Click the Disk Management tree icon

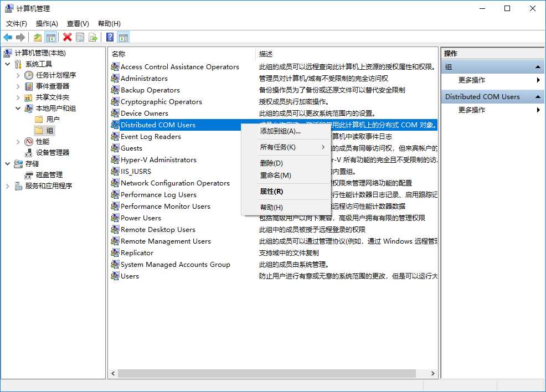tap(29, 175)
